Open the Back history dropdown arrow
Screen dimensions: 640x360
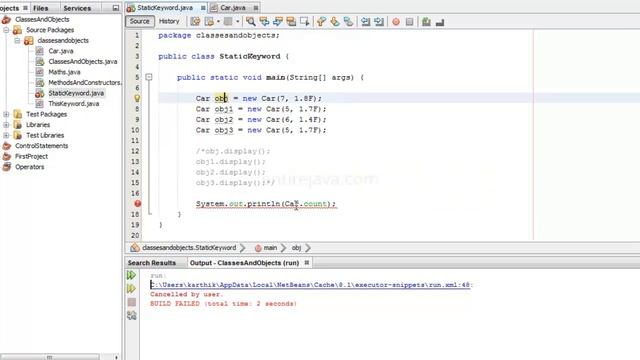click(218, 22)
